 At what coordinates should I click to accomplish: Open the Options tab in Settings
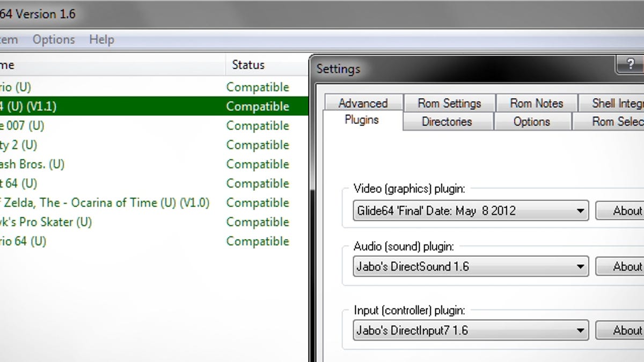(x=531, y=122)
